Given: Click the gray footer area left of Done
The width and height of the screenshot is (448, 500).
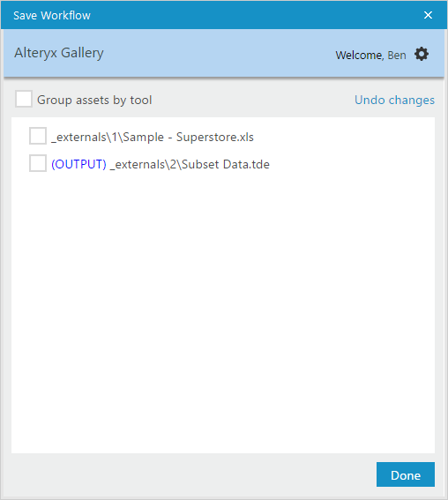Looking at the screenshot, I should point(191,475).
